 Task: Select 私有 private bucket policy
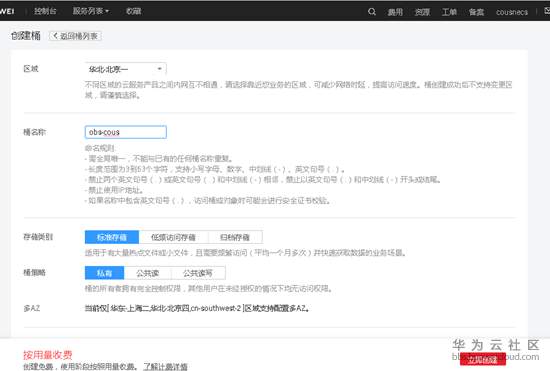(105, 273)
